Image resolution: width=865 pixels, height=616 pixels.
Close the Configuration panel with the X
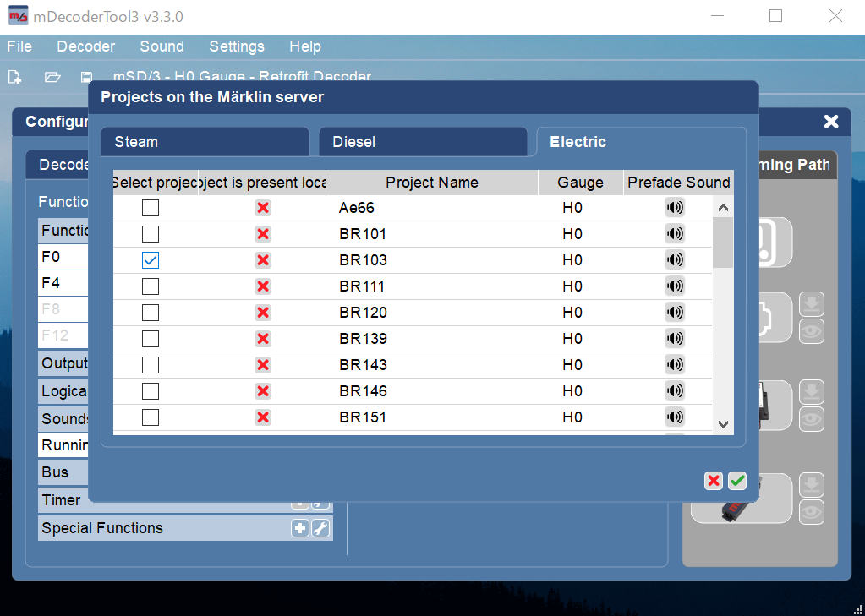tap(831, 122)
